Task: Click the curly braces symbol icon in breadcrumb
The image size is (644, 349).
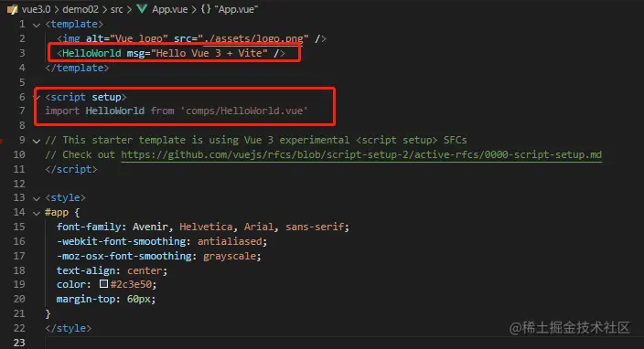Action: coord(206,8)
